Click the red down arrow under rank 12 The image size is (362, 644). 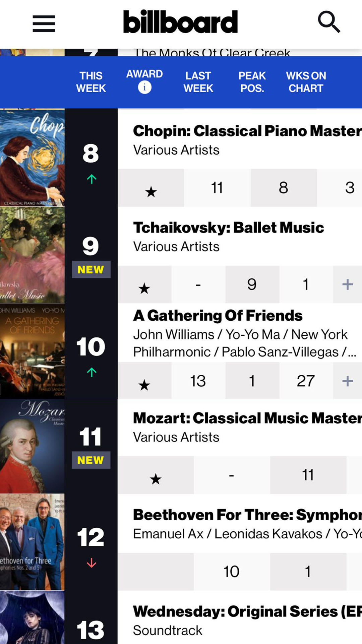pyautogui.click(x=92, y=563)
